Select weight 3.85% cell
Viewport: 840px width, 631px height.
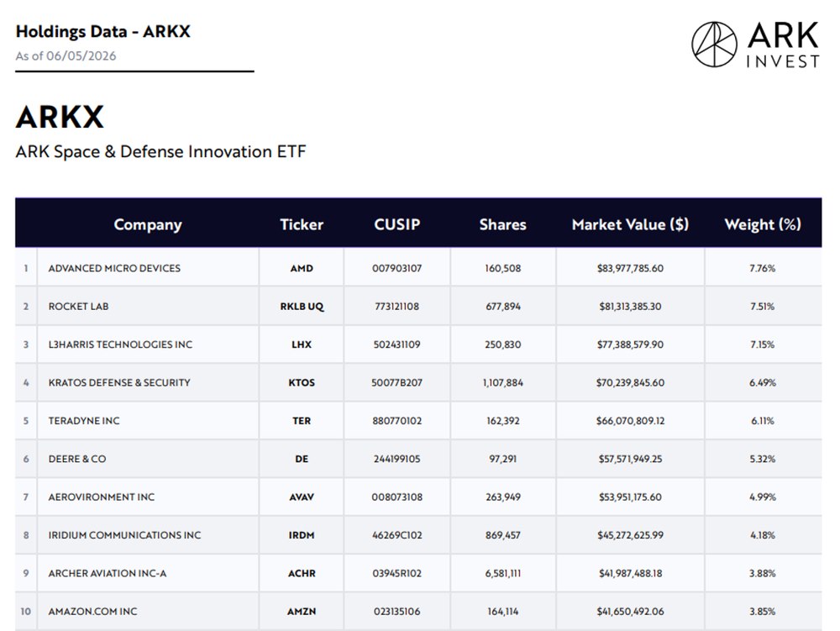(763, 611)
